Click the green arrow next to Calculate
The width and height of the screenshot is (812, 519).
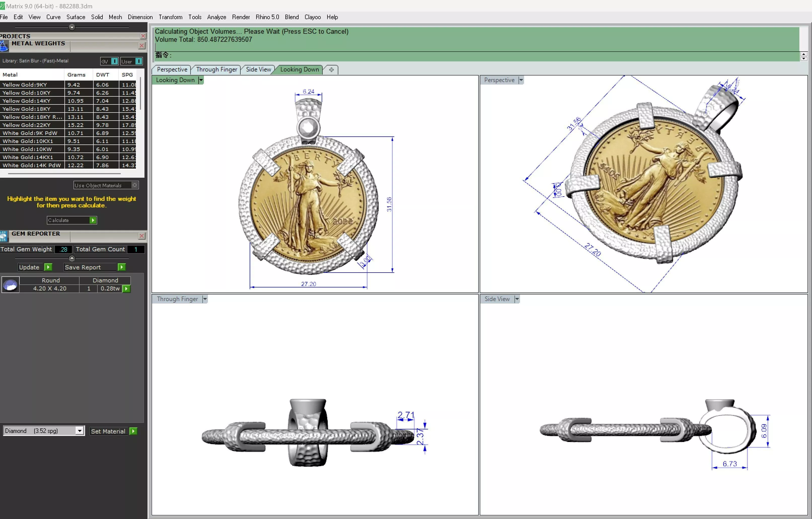[x=93, y=220]
